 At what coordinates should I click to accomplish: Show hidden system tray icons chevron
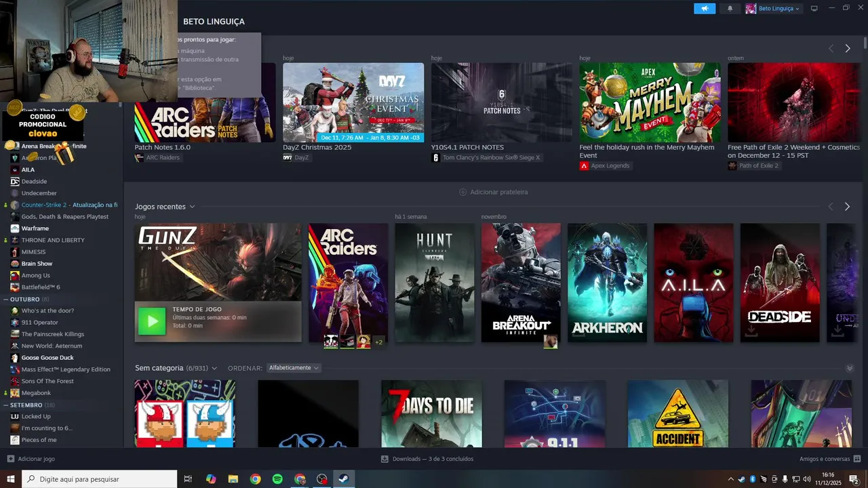730,479
